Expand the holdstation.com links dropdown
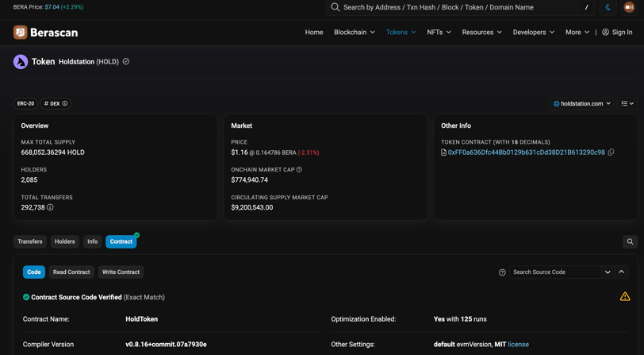644x355 pixels. pyautogui.click(x=581, y=104)
